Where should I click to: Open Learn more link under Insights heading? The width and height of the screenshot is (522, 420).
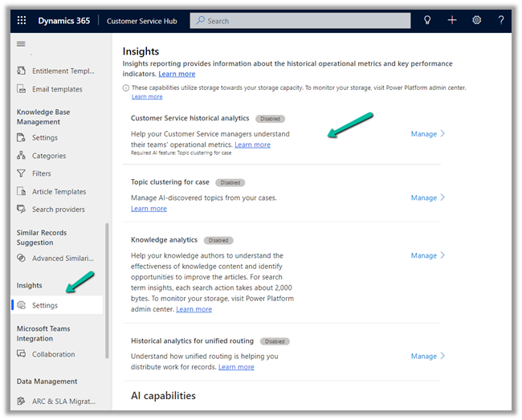177,74
